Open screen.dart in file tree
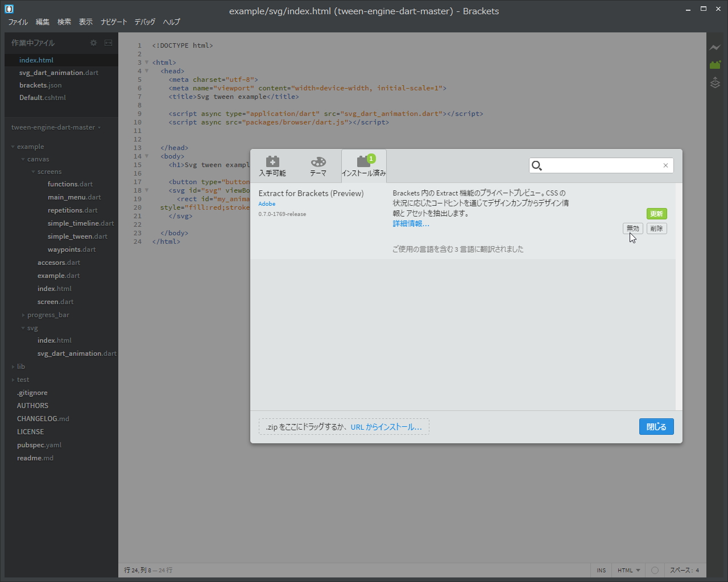 click(x=55, y=302)
